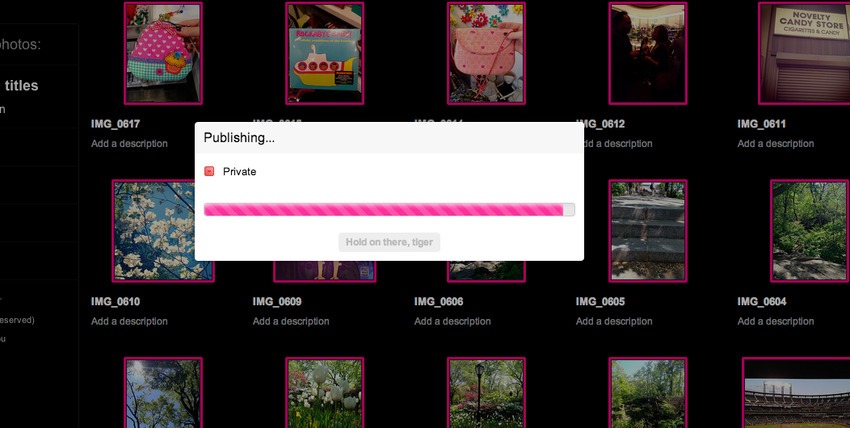
Task: Select the Novelty Candy Store thumbnail
Action: tap(804, 53)
